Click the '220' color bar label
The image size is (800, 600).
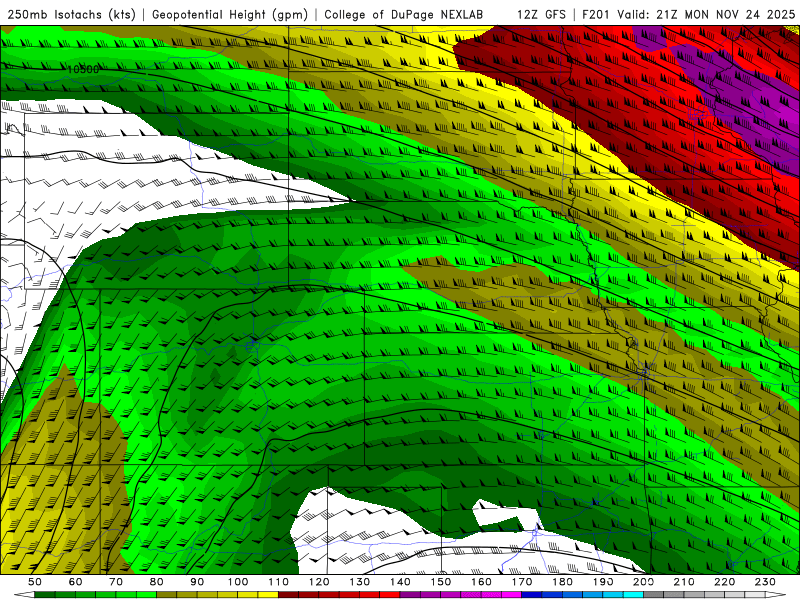tap(724, 582)
